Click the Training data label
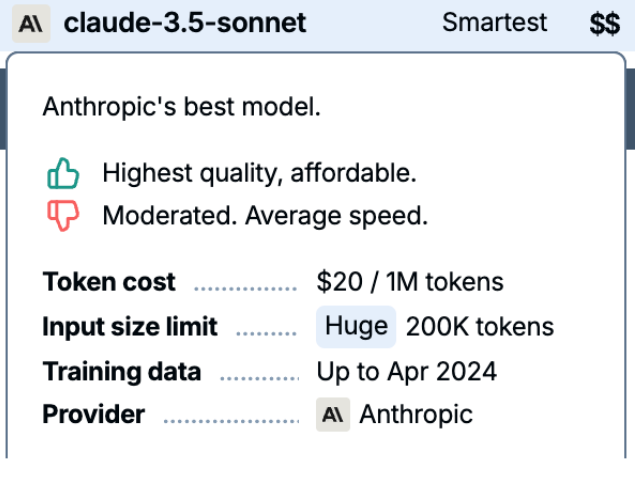 tap(122, 371)
